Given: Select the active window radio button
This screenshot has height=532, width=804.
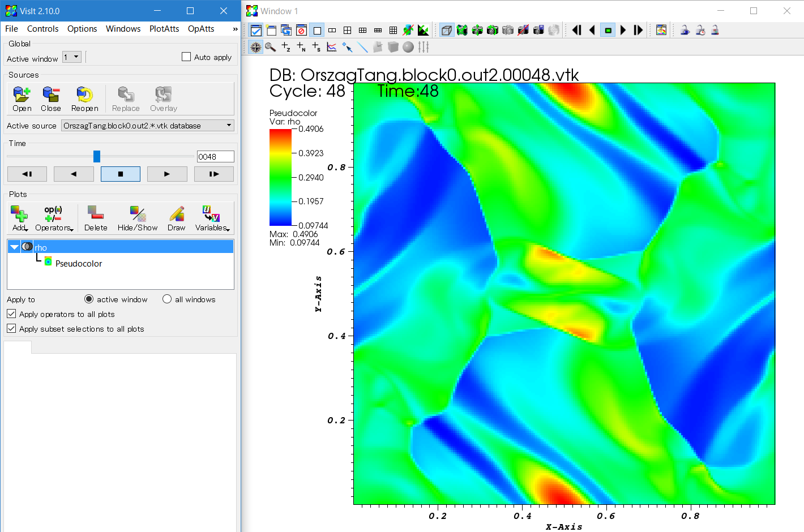Looking at the screenshot, I should (x=89, y=299).
